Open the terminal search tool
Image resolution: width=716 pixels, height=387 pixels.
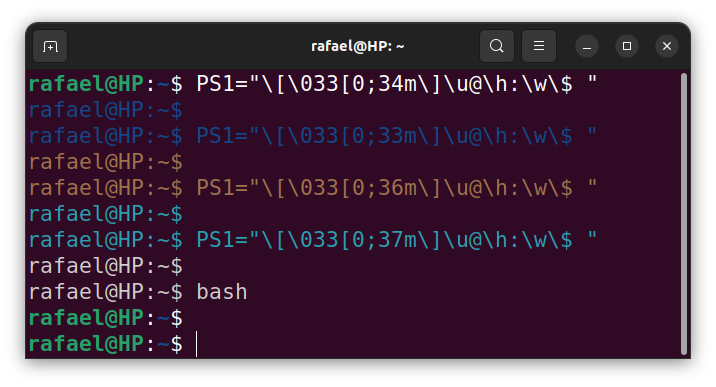coord(496,46)
